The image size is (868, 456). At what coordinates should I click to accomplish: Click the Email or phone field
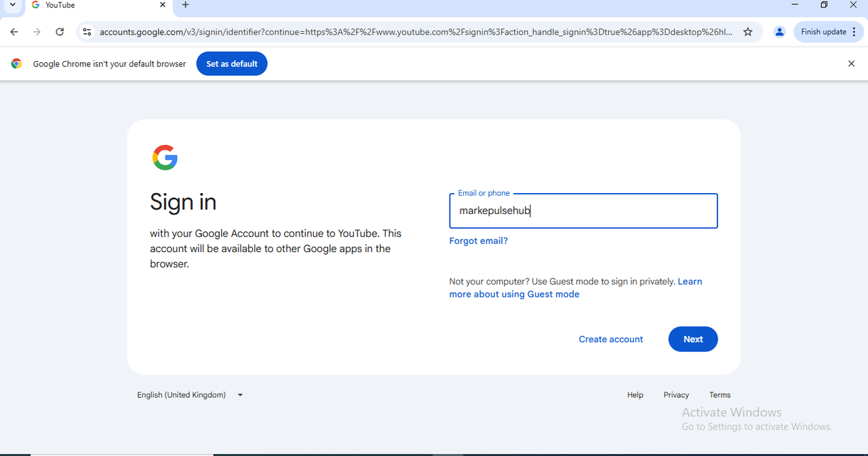[583, 211]
